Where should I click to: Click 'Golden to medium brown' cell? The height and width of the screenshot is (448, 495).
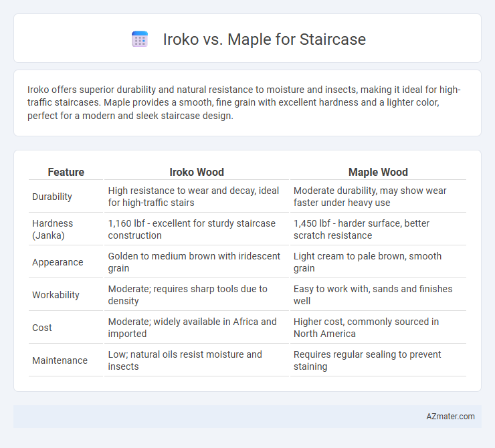tap(197, 262)
